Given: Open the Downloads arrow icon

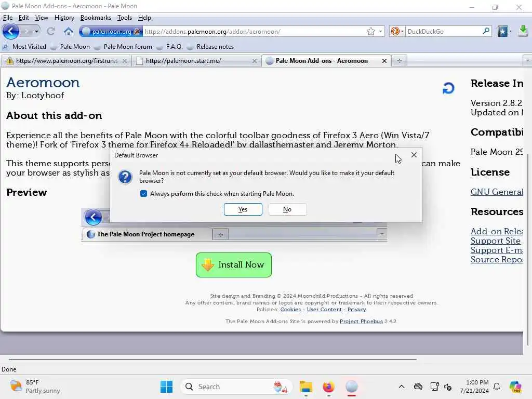Looking at the screenshot, I should click(x=523, y=31).
